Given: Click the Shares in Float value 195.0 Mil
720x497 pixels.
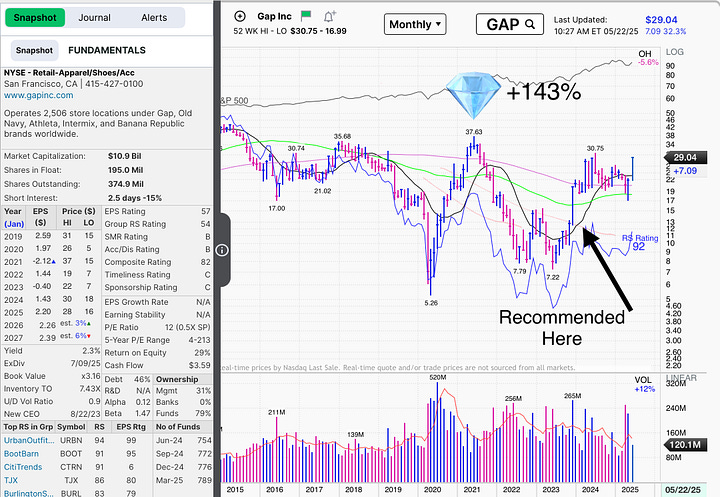Looking at the screenshot, I should point(125,170).
